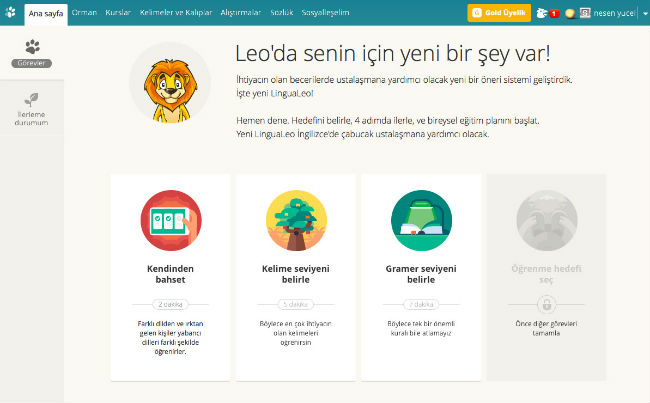Click the user profile picture icon
650x403 pixels.
point(585,13)
